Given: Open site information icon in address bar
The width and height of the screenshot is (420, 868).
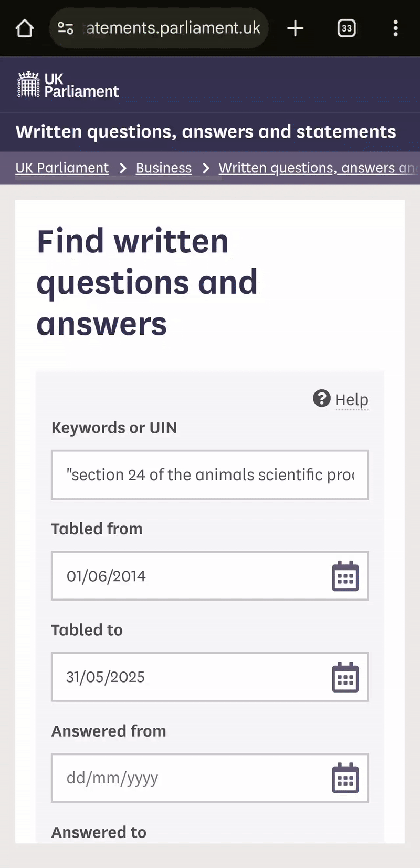Looking at the screenshot, I should [66, 28].
